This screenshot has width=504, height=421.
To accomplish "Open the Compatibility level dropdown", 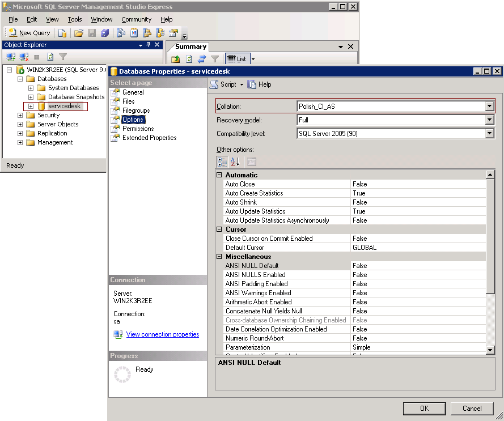I will 489,133.
